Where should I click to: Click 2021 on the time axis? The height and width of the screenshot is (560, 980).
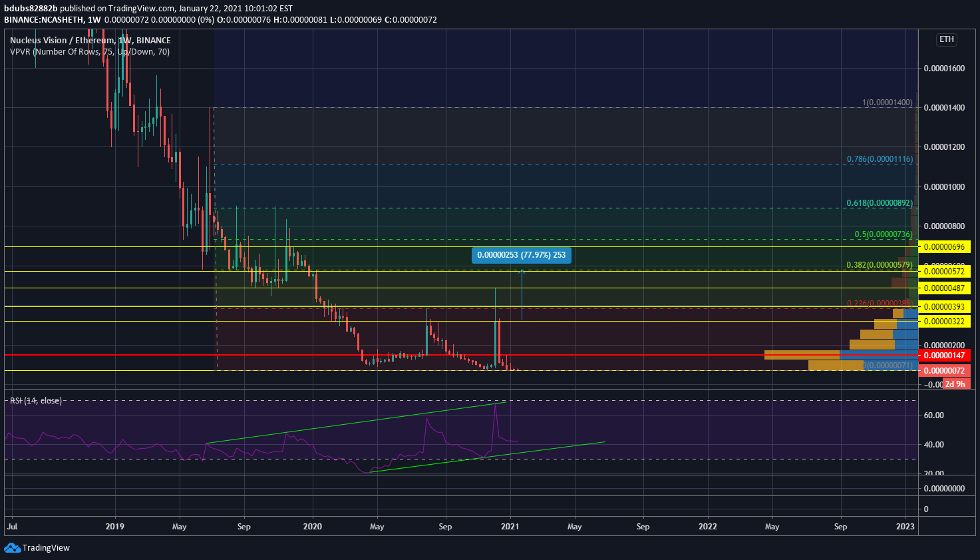[x=510, y=526]
